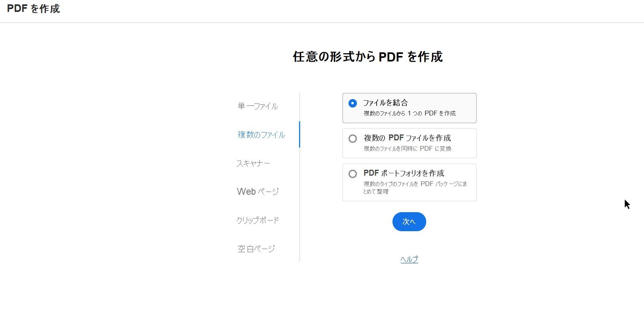Switch to the 単一ファイル tab
Screen dimensions: 644x324
[x=257, y=106]
